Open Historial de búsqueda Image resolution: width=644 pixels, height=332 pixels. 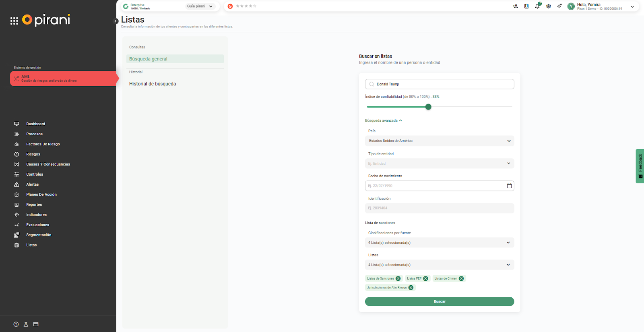[x=153, y=84]
